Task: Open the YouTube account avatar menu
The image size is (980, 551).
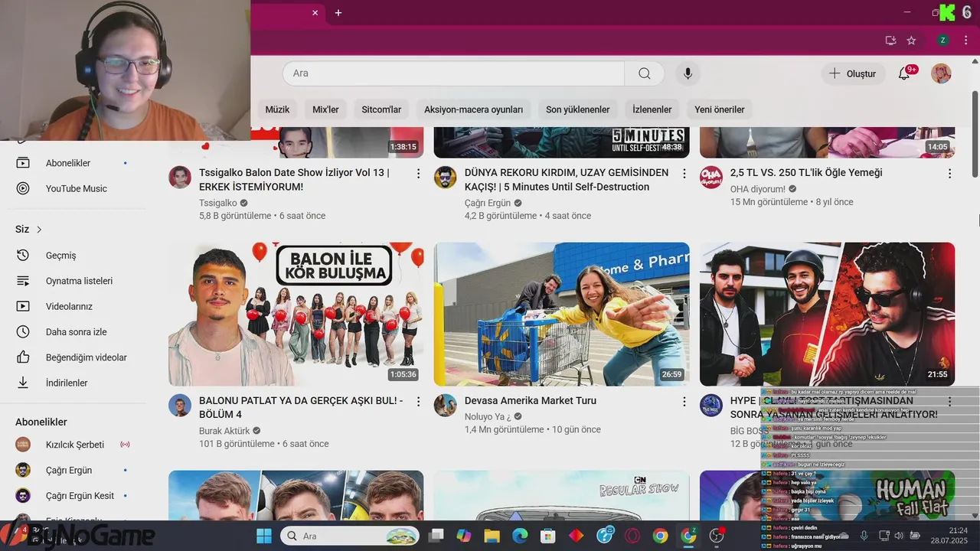Action: tap(941, 73)
